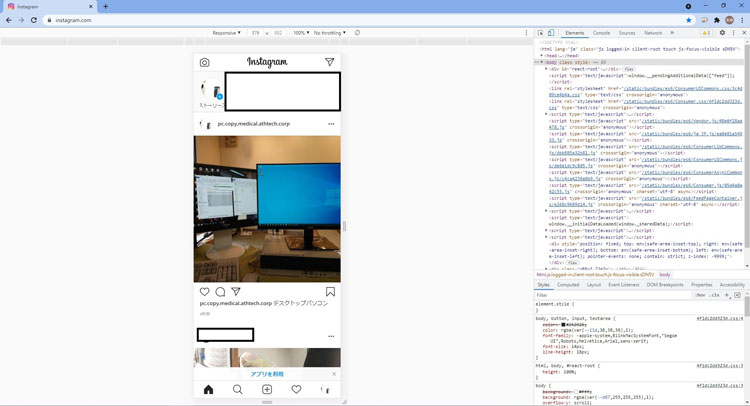750x406 pixels.
Task: Reload the page
Action: point(33,20)
